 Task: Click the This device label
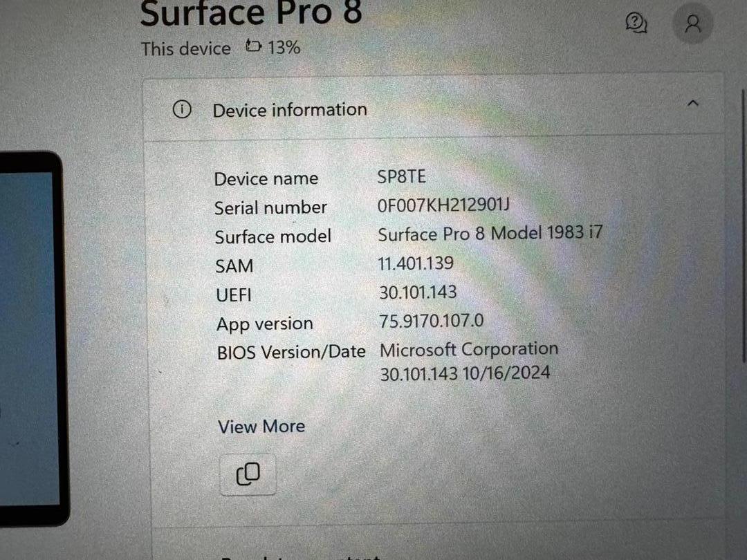(x=186, y=48)
